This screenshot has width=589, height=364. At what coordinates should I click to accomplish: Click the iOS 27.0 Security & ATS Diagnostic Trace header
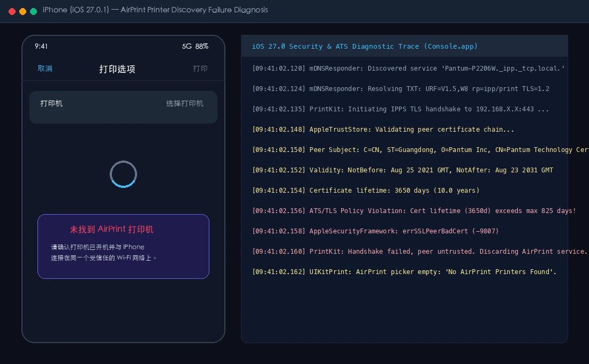[x=364, y=46]
